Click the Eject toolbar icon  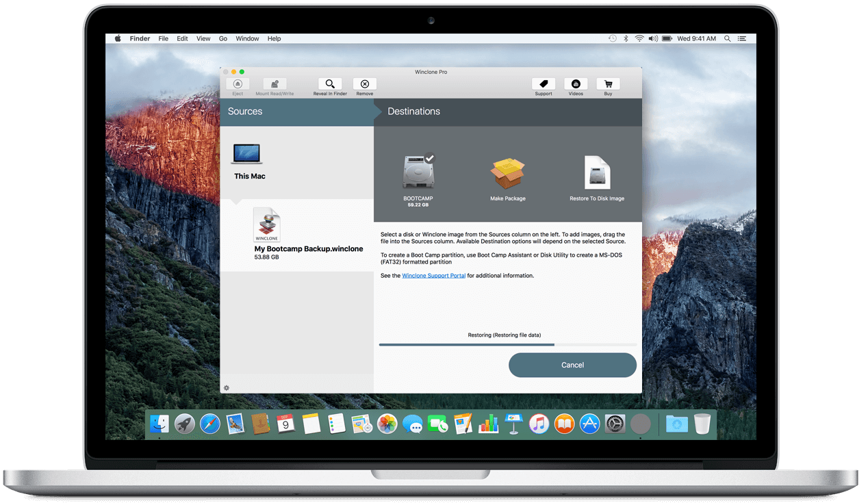point(238,83)
